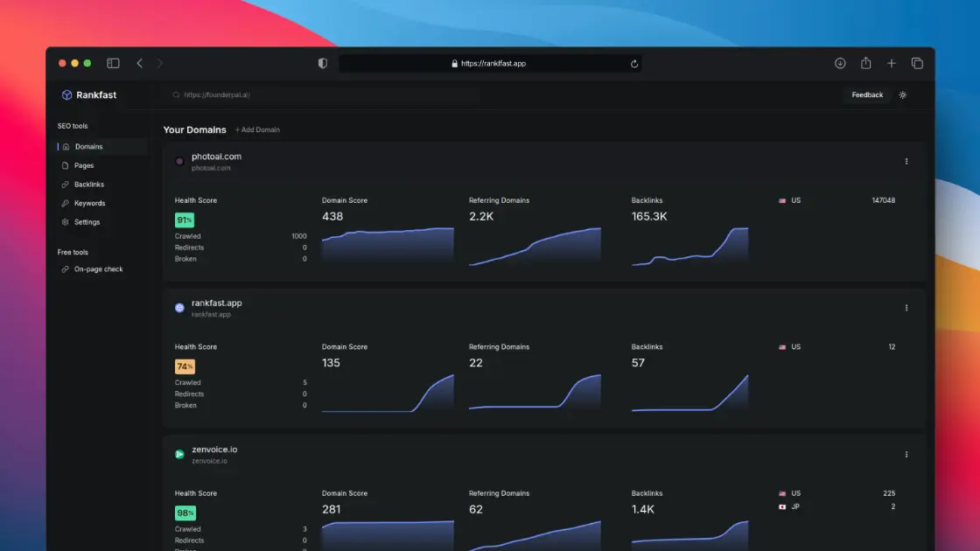Focus the domain search input field
This screenshot has height=551, width=980.
[x=325, y=95]
